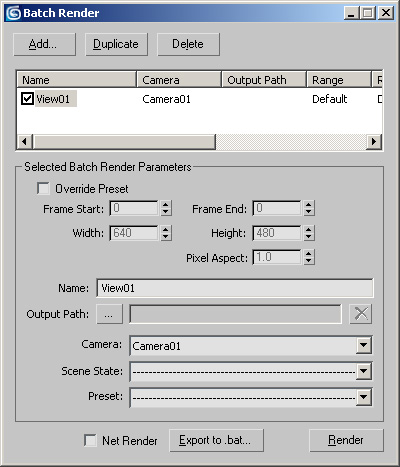The image size is (400, 467).
Task: Click the 3ds Max title bar icon
Action: point(14,13)
